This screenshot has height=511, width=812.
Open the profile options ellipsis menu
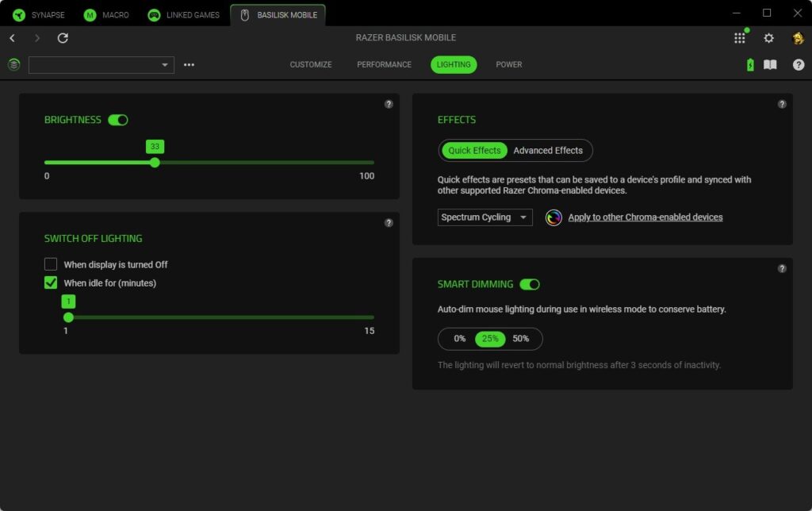pyautogui.click(x=189, y=65)
